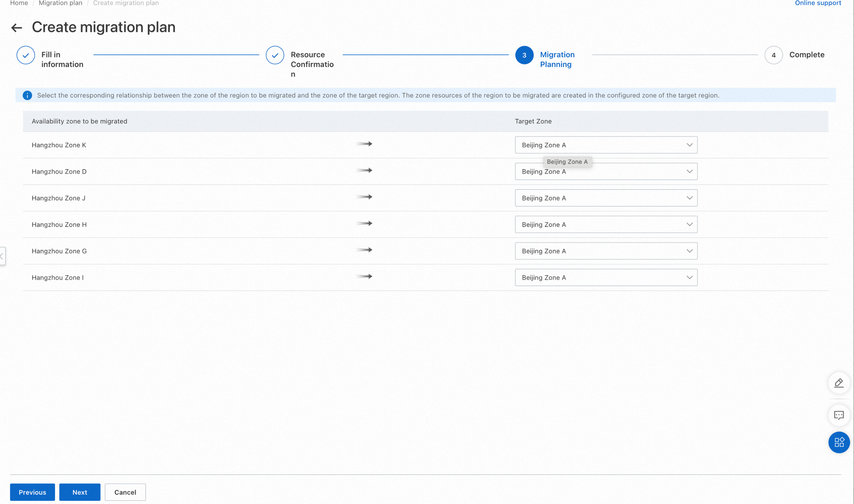Open the Online support link
The width and height of the screenshot is (854, 504).
click(x=818, y=3)
